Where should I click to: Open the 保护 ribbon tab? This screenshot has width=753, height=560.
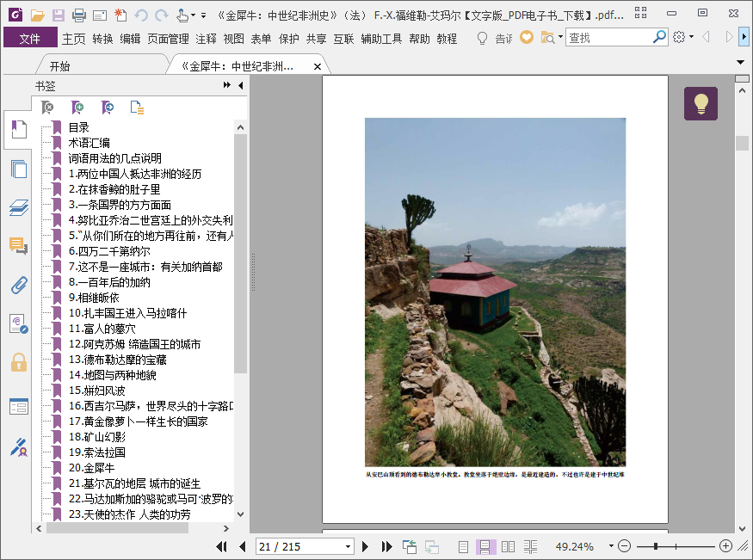tap(289, 39)
